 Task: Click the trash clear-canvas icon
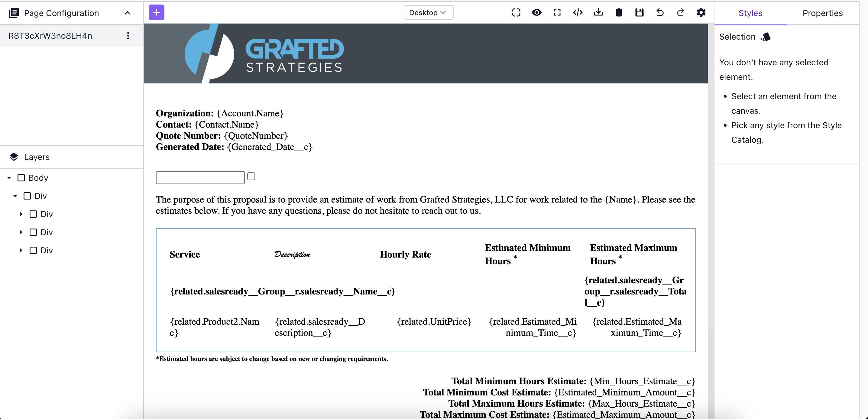(x=619, y=12)
